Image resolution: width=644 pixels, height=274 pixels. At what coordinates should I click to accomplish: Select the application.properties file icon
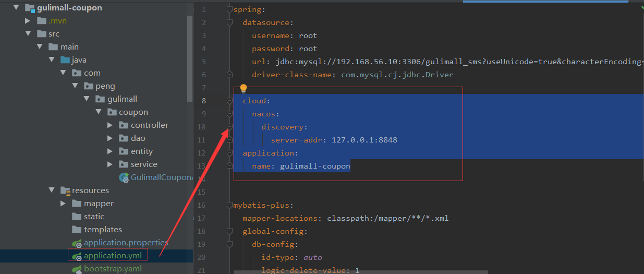[77, 243]
